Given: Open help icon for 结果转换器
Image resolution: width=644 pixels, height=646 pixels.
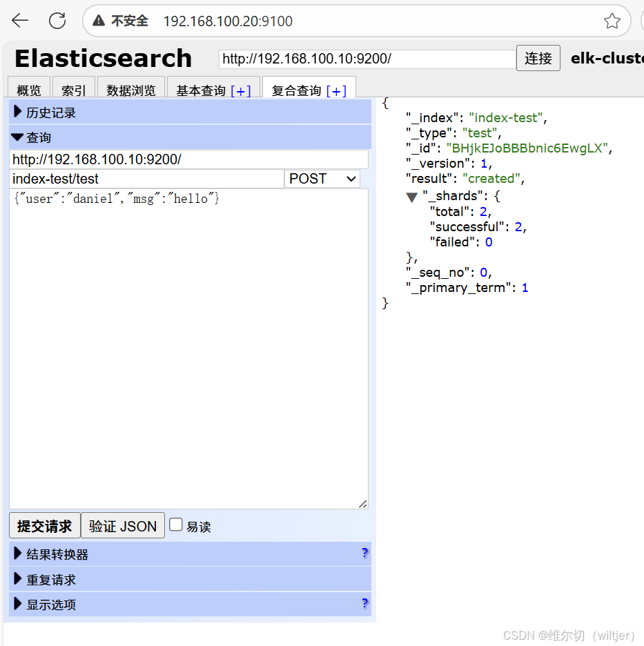Looking at the screenshot, I should 364,552.
